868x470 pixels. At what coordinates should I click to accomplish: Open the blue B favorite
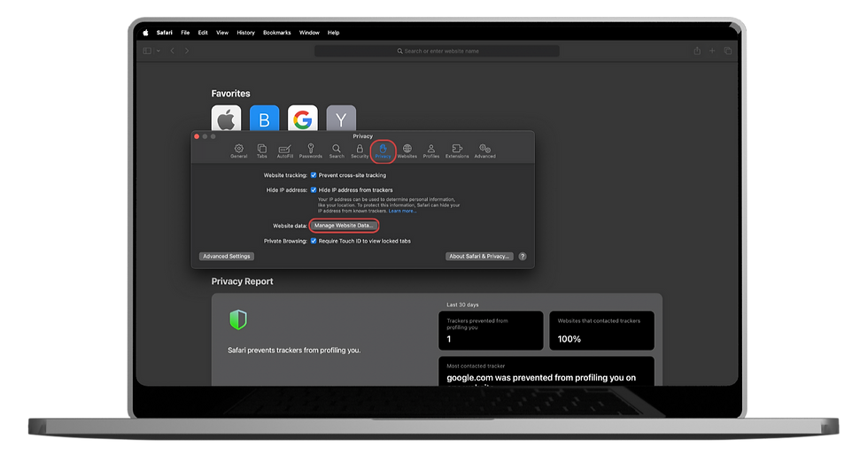tap(265, 118)
